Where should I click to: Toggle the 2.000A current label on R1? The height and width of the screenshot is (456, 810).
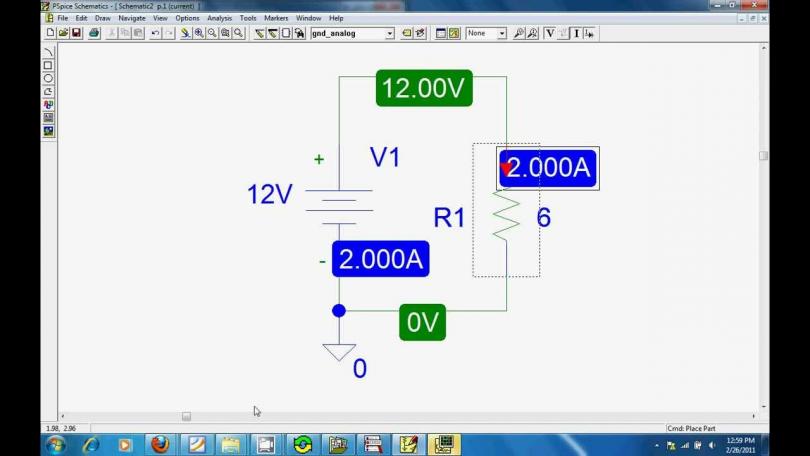[x=548, y=168]
